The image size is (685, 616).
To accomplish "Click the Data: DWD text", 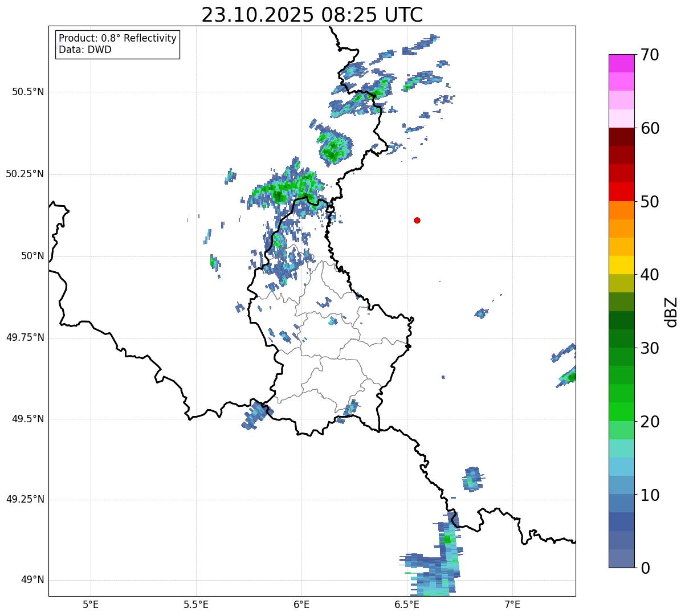I will (85, 50).
